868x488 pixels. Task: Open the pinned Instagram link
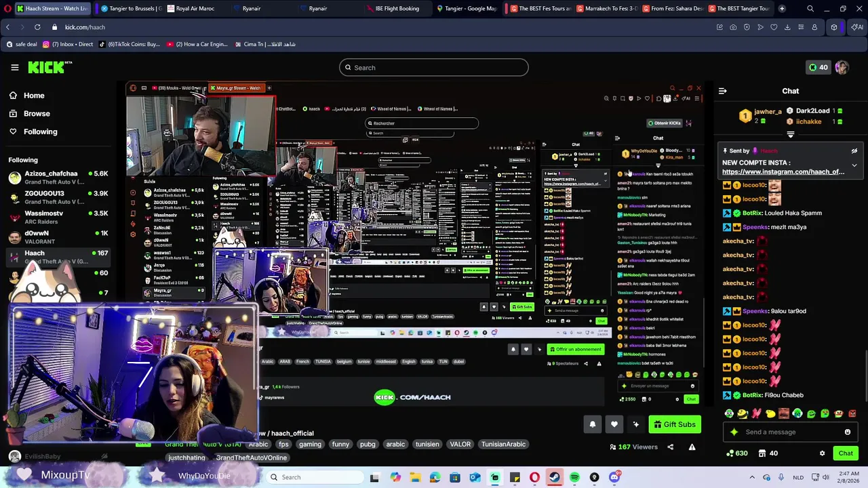pyautogui.click(x=783, y=172)
